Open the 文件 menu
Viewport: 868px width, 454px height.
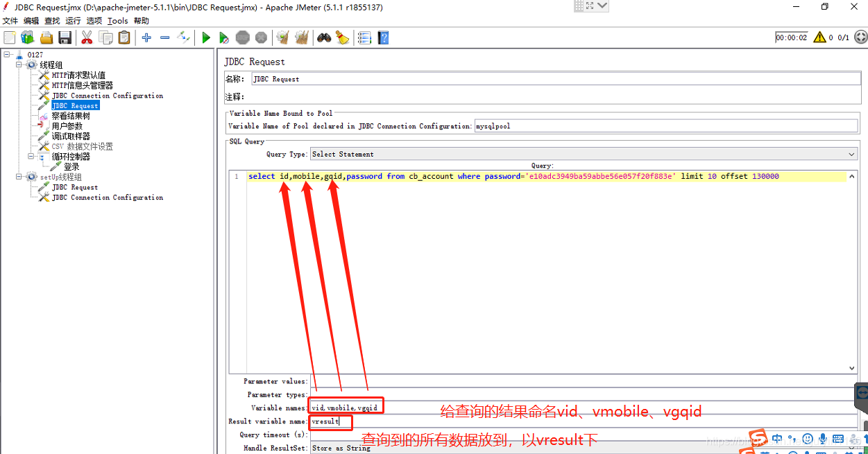[x=10, y=21]
